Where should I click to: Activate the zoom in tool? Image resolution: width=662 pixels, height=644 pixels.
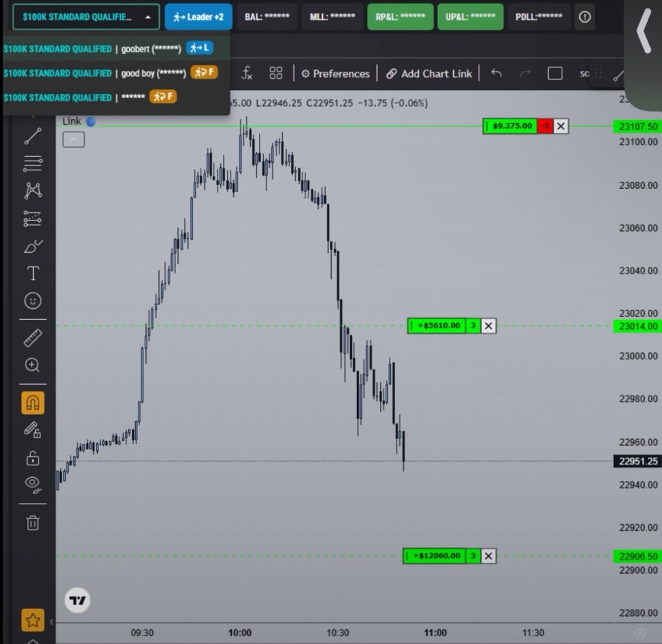[33, 365]
